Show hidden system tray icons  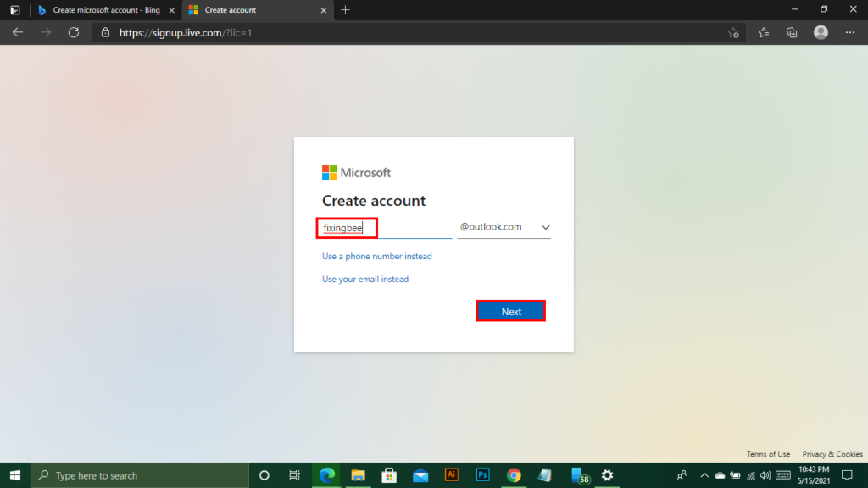[x=704, y=475]
